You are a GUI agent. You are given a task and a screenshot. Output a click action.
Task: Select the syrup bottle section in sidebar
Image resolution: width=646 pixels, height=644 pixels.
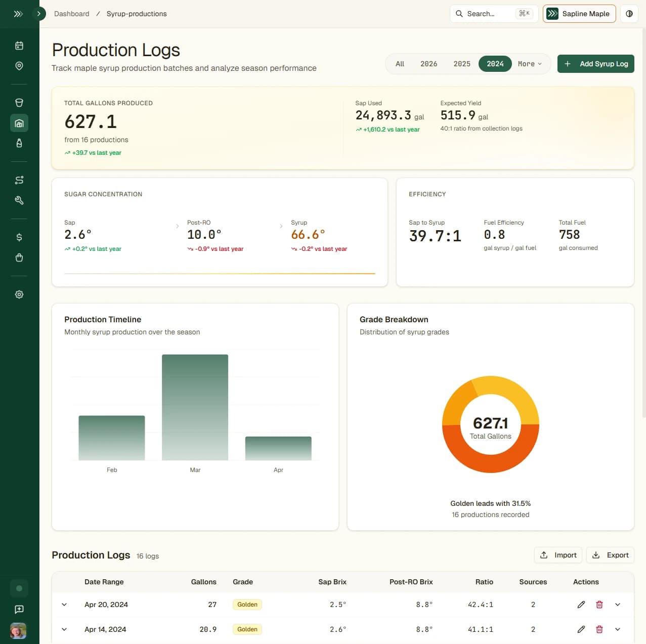click(x=19, y=143)
